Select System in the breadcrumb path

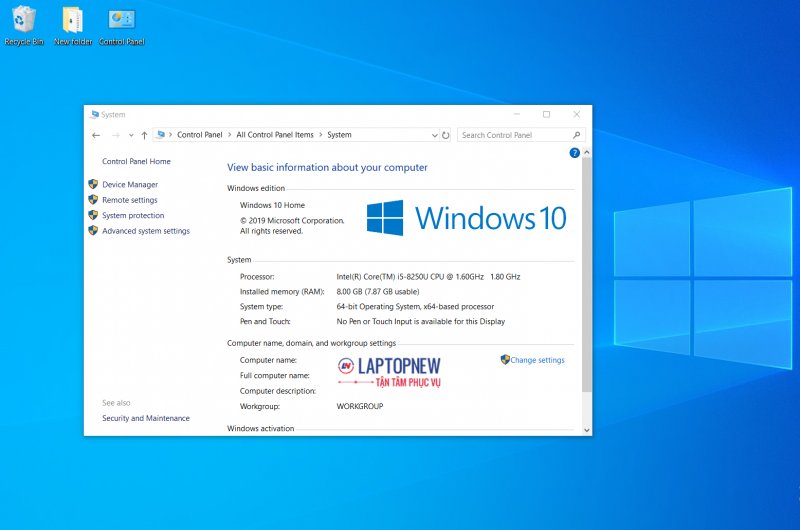339,135
